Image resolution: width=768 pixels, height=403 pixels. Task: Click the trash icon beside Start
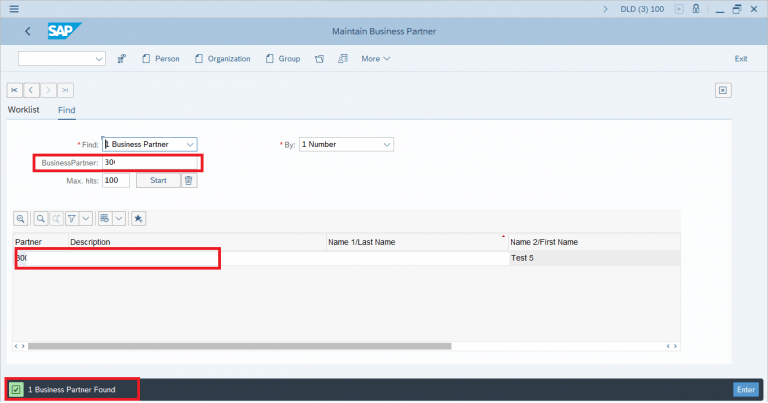click(189, 180)
